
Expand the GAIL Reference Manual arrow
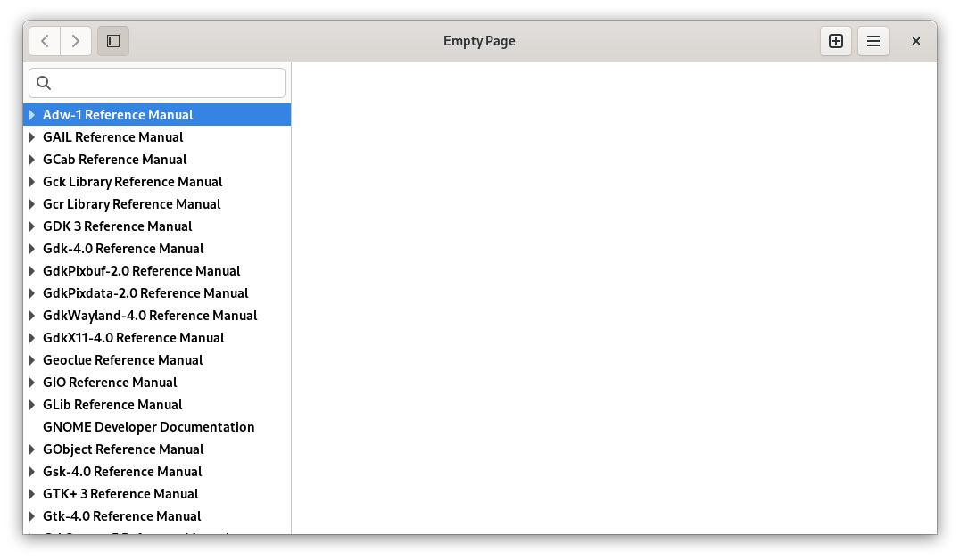point(32,137)
